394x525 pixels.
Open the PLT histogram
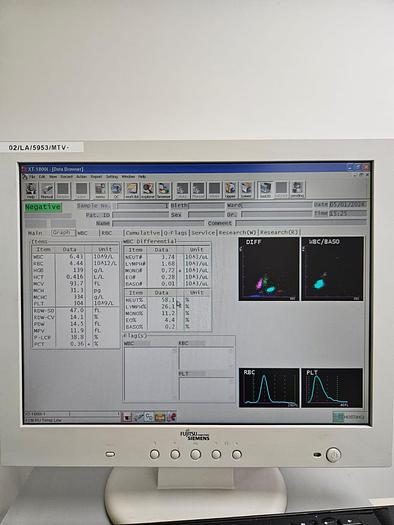(332, 388)
